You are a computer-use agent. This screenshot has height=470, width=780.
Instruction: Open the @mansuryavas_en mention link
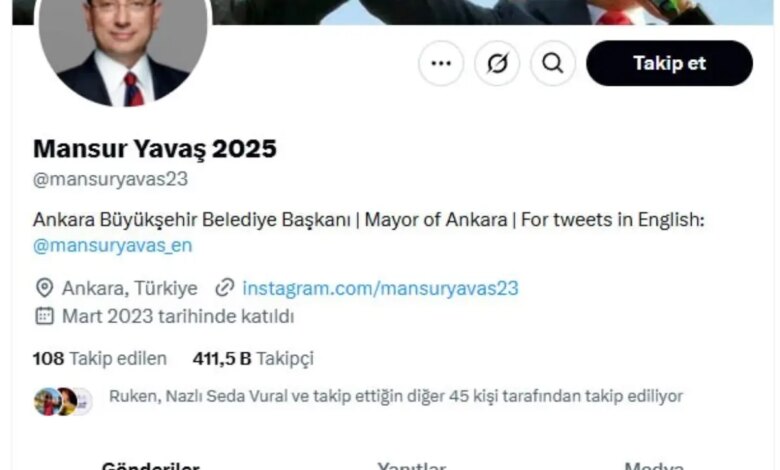tap(112, 246)
